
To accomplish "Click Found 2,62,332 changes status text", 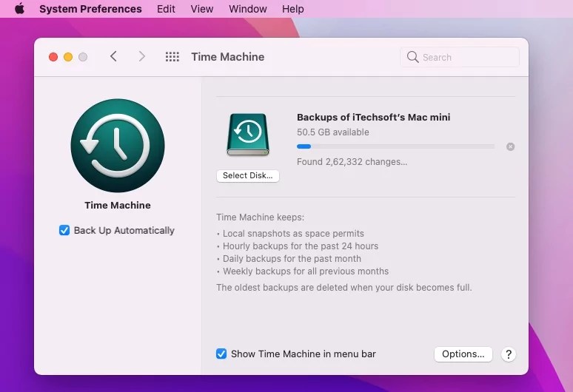I will [352, 162].
